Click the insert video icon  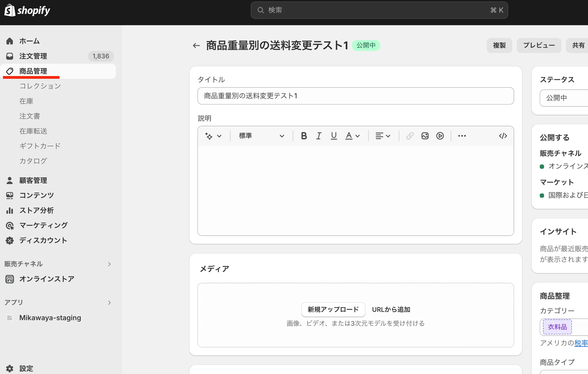coord(440,136)
